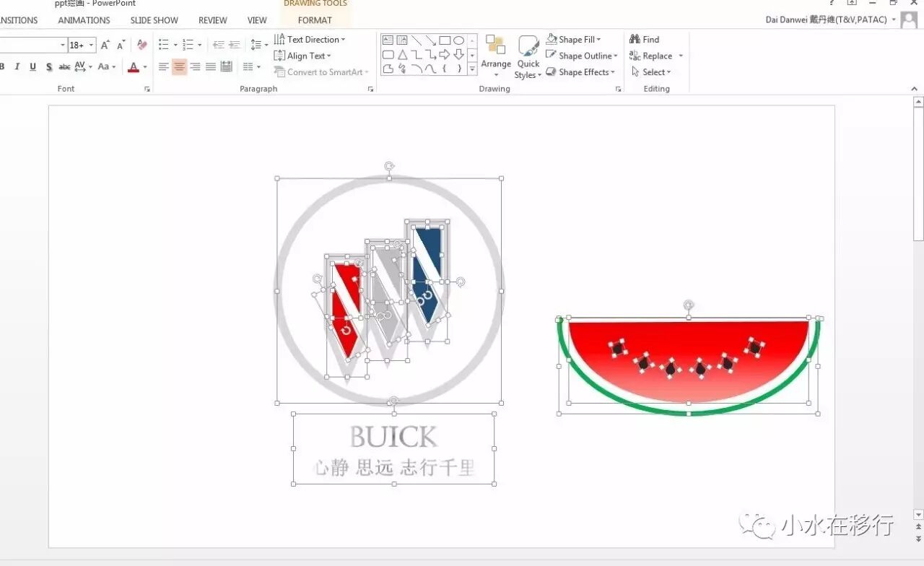The image size is (924, 566).
Task: Select the freeform shape tool
Action: pos(388,69)
